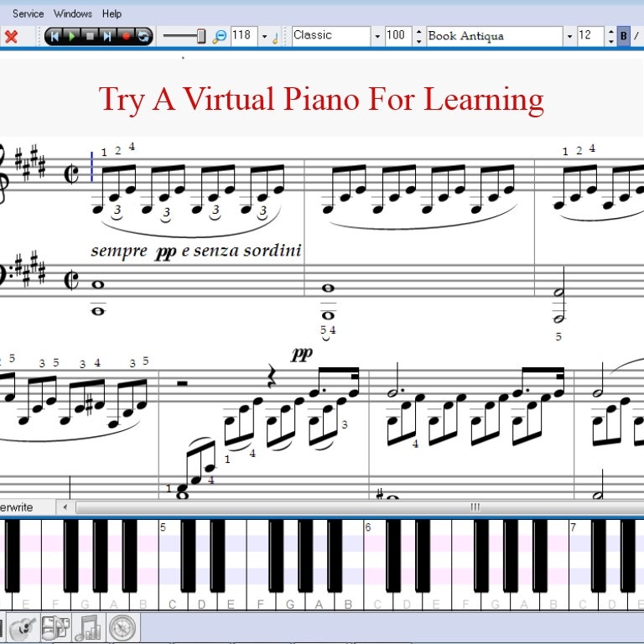Click the zoom percentage field showing 118

[244, 36]
